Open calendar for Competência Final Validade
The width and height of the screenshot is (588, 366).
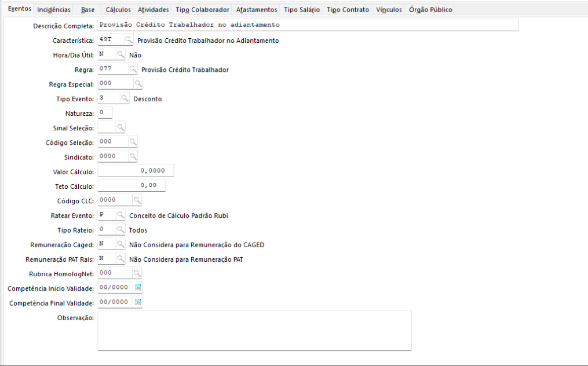138,302
